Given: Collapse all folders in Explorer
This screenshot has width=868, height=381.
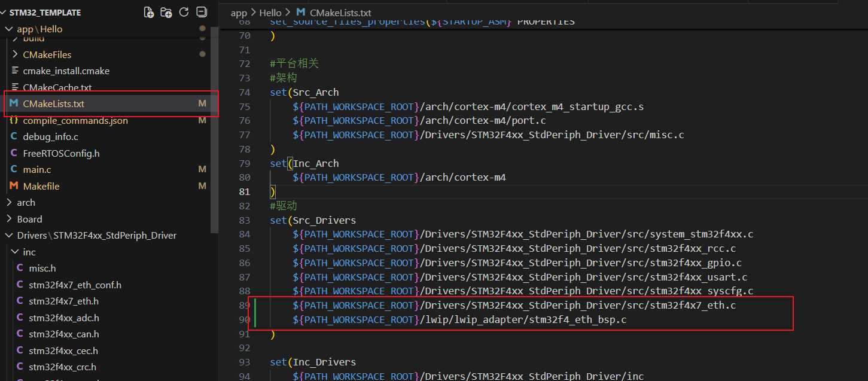Looking at the screenshot, I should point(202,12).
